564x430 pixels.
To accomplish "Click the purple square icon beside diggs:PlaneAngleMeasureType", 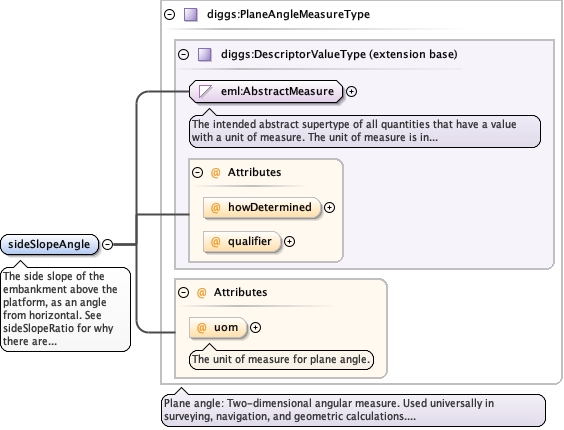I will point(191,15).
